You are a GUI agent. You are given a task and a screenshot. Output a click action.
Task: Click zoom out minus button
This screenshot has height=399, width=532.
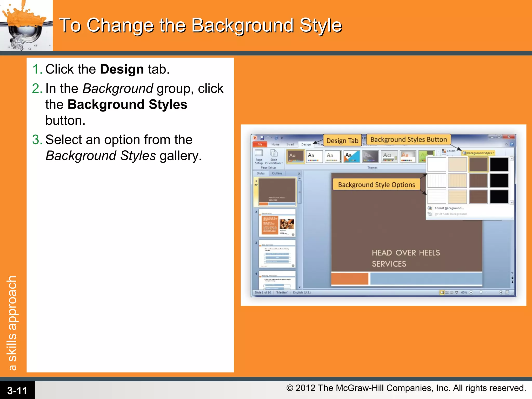471,292
